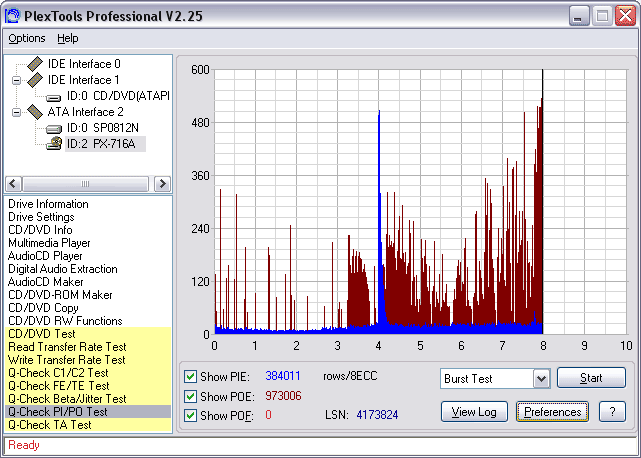Open CD/DVD-ROM Maker function
This screenshot has width=641, height=458.
pos(60,295)
